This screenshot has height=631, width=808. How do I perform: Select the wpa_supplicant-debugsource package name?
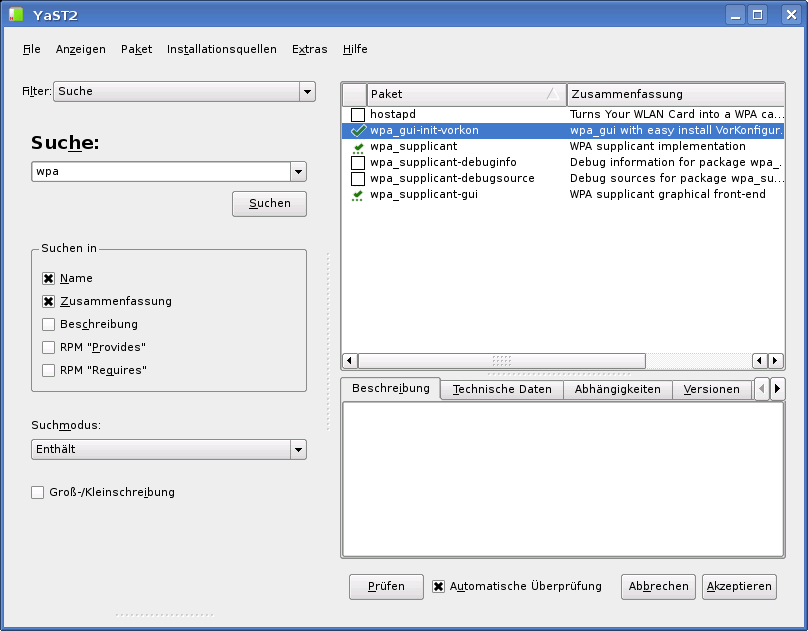click(452, 178)
